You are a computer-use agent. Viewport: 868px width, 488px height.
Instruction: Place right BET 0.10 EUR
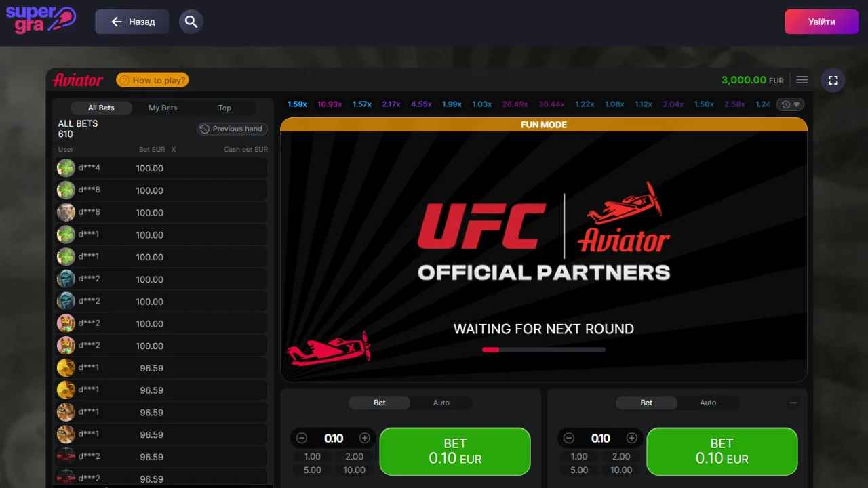(722, 451)
